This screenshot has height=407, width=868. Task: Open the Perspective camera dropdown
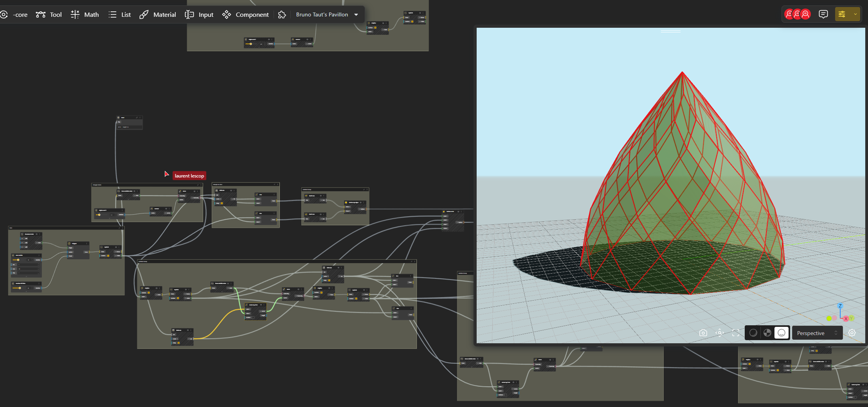(817, 333)
